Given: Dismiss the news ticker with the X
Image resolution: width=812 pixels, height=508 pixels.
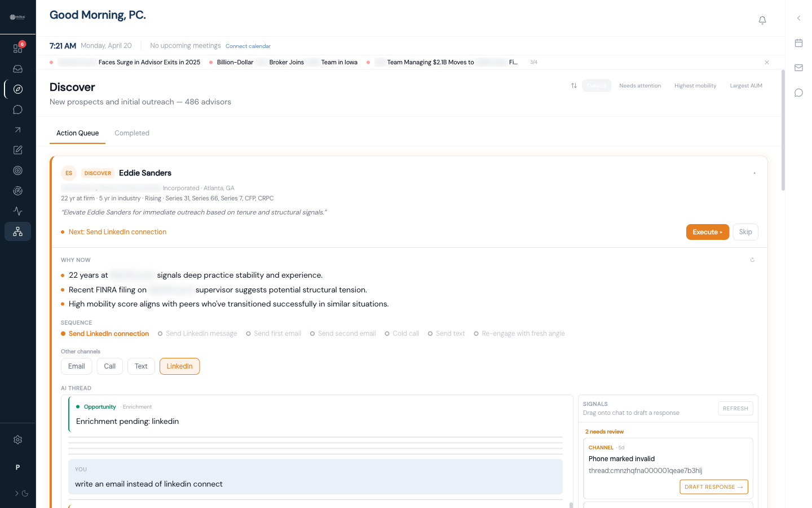Looking at the screenshot, I should (766, 62).
